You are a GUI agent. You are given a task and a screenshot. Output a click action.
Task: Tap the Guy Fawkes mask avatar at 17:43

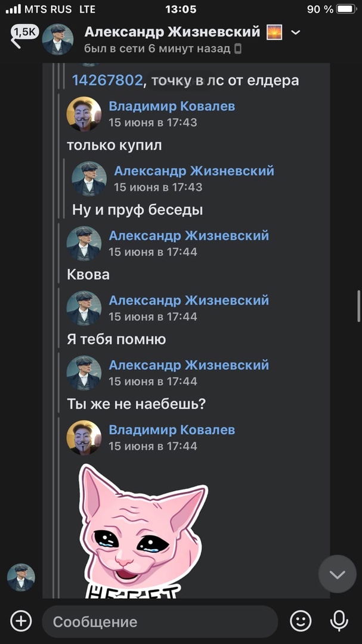click(x=84, y=114)
